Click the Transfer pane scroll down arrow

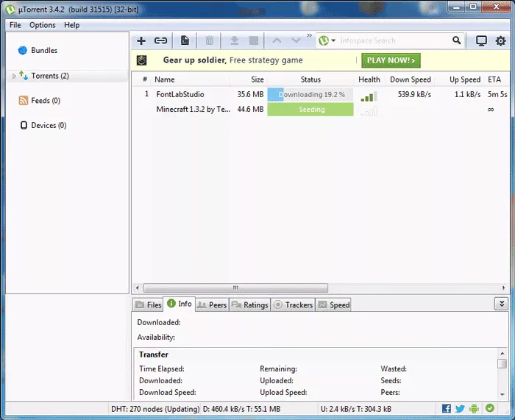[x=502, y=394]
